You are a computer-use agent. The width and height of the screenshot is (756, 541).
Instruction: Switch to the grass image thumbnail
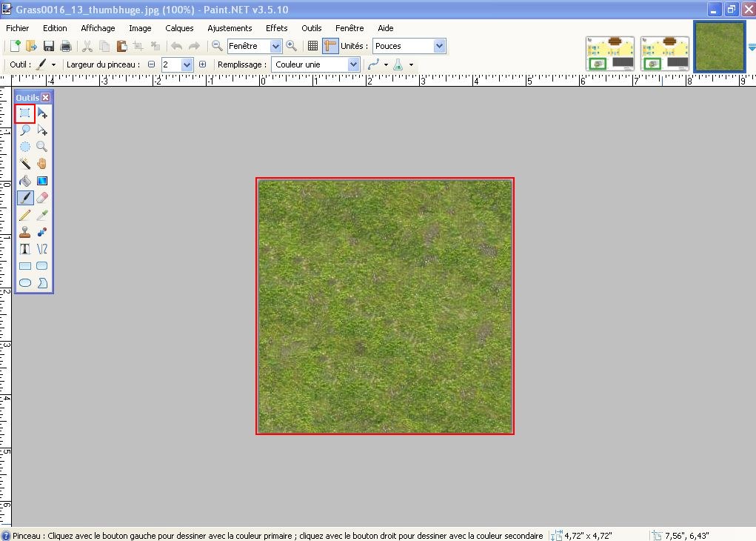tap(719, 47)
